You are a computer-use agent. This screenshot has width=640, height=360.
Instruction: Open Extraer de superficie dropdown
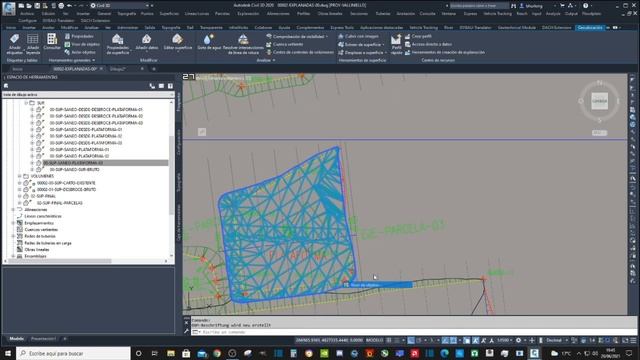click(362, 44)
